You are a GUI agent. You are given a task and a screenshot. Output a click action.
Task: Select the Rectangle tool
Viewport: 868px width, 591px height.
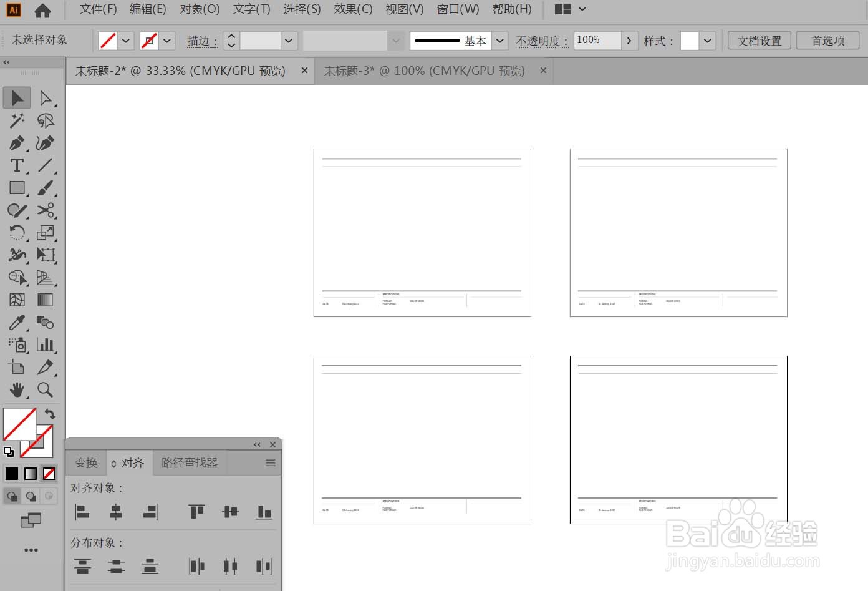[17, 188]
